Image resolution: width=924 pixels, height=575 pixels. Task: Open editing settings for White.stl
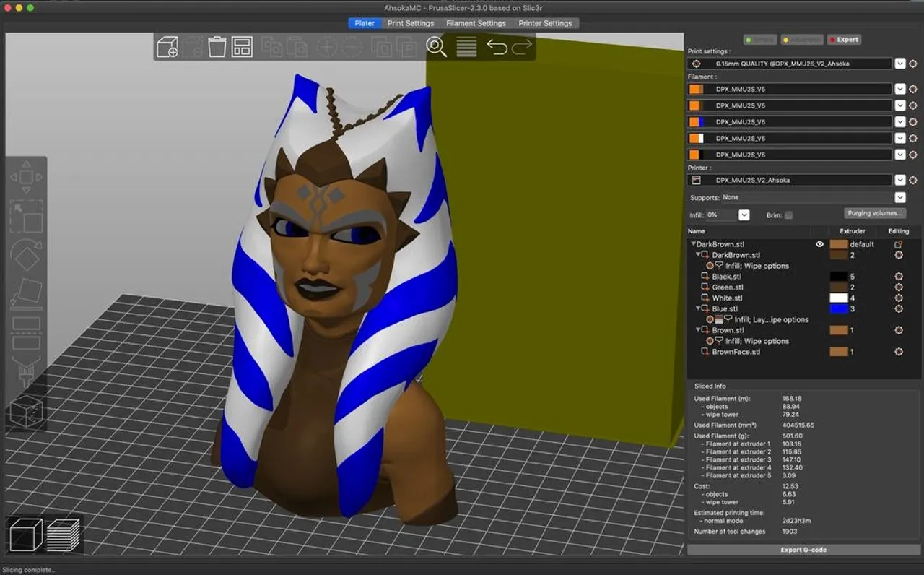point(899,298)
